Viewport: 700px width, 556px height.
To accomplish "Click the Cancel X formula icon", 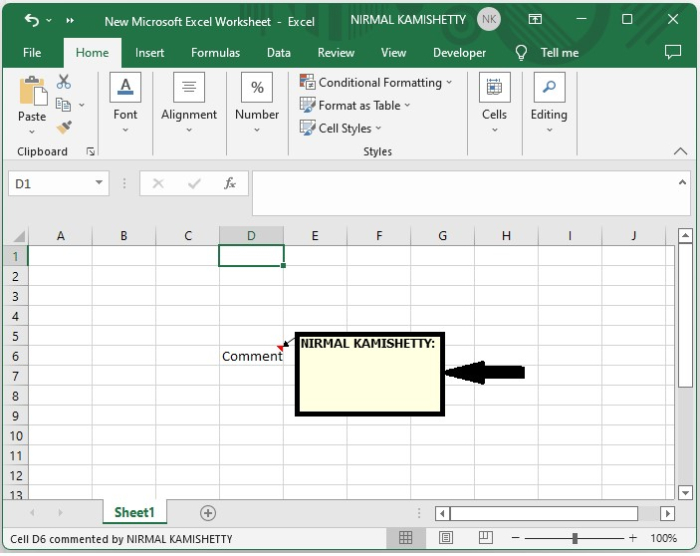I will coord(158,184).
